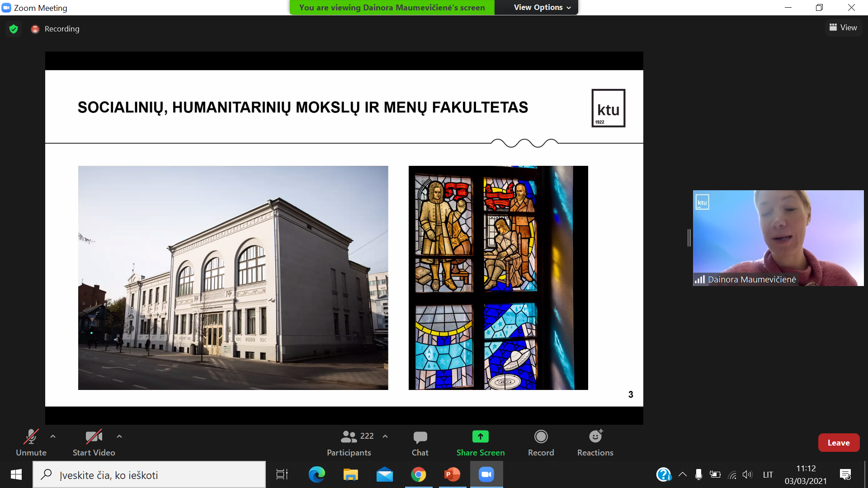
Task: Click the microphone tray icon
Action: 698,474
